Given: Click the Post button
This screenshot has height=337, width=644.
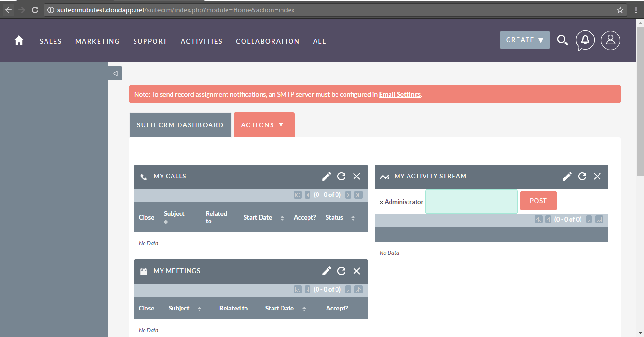Looking at the screenshot, I should [538, 201].
